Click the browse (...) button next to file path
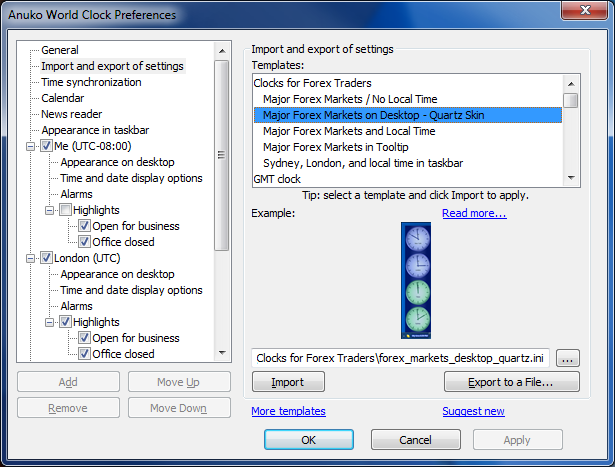The width and height of the screenshot is (615, 467). (x=567, y=357)
